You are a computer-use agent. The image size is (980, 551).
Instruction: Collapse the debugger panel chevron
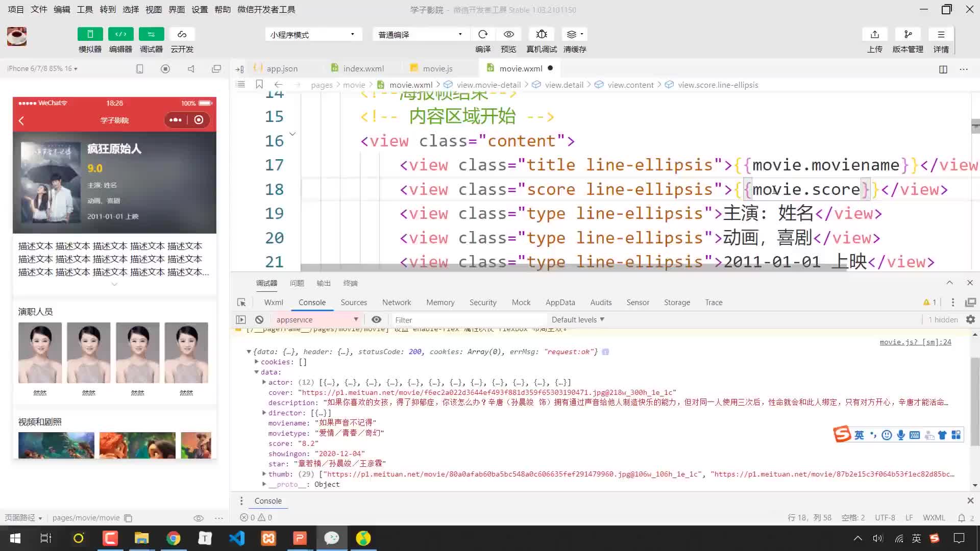pyautogui.click(x=949, y=283)
